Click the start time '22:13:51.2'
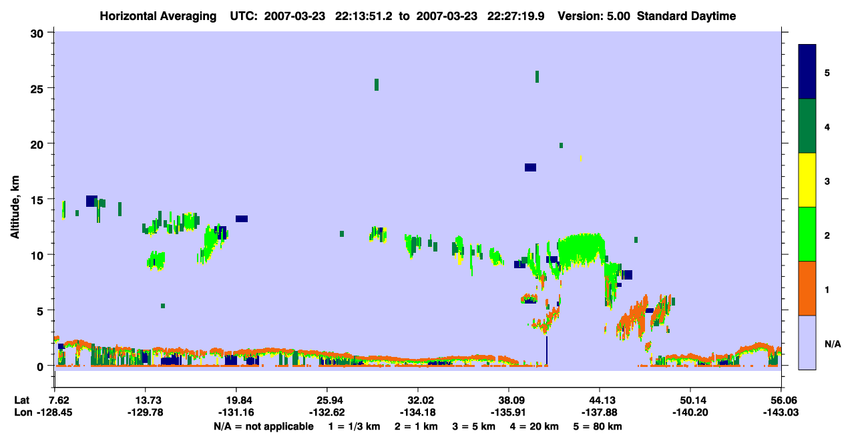Viewport: 868px width, 445px height. [364, 16]
